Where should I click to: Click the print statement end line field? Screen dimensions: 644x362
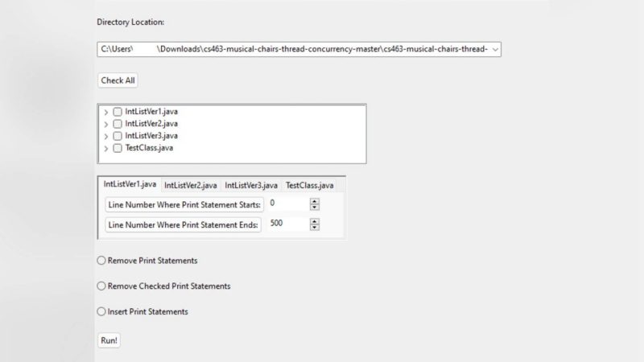click(x=287, y=224)
